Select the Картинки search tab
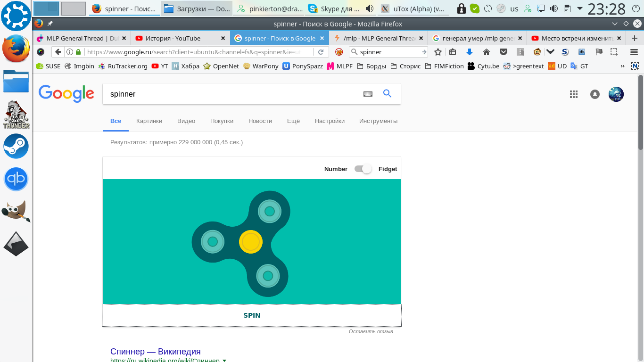Image resolution: width=644 pixels, height=362 pixels. (149, 121)
